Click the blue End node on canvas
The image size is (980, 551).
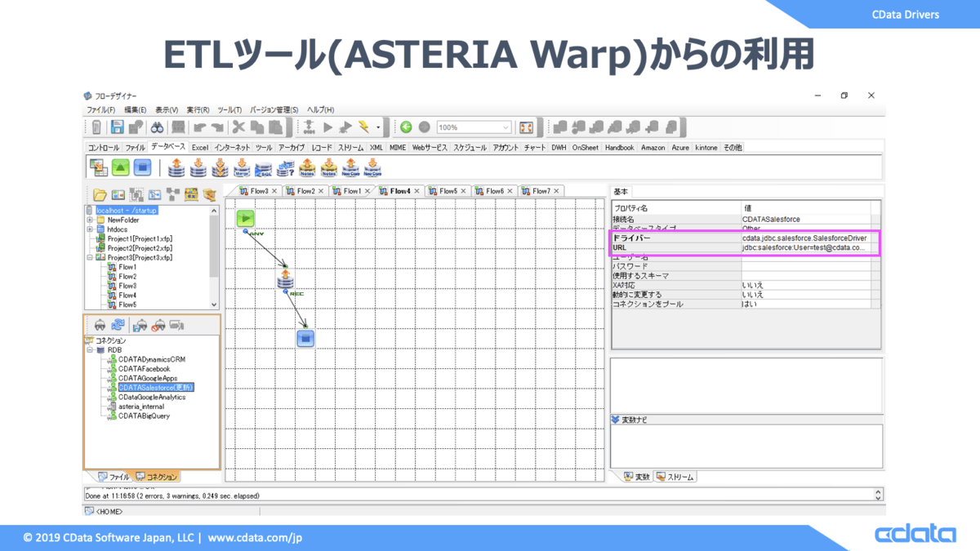click(x=305, y=338)
